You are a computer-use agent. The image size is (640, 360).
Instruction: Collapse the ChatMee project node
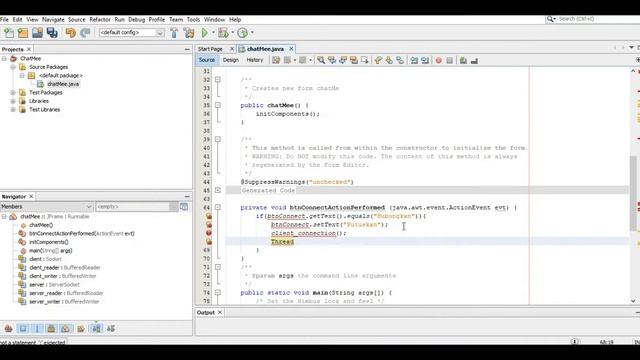pyautogui.click(x=4, y=58)
